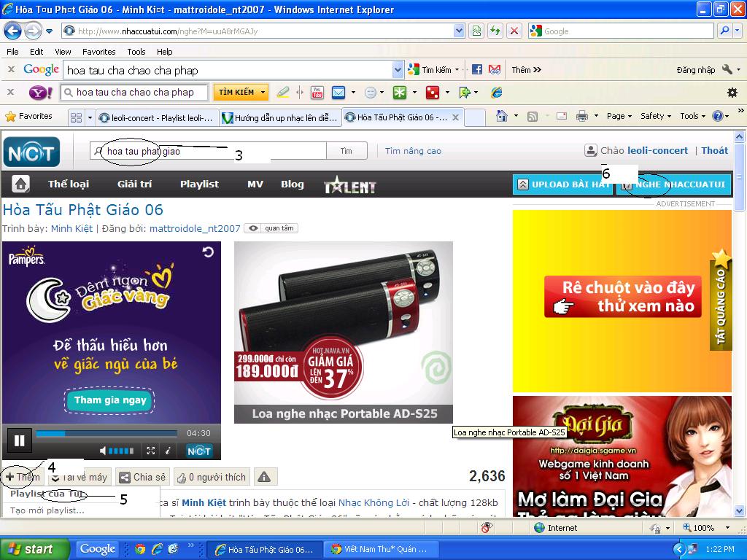Viewport: 747px width, 560px height.
Task: Expand the Page menu dropdown
Action: click(619, 116)
